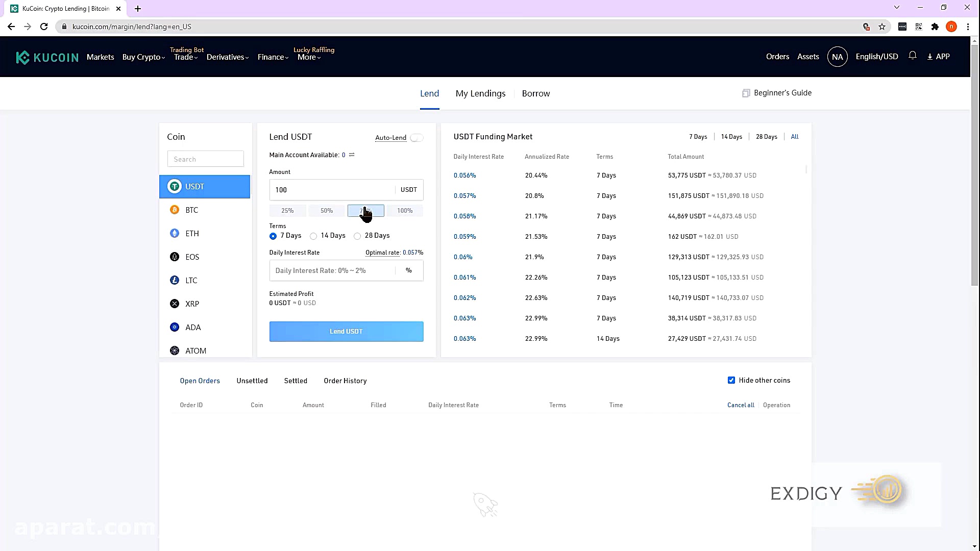
Task: Open the NA account avatar
Action: tap(837, 57)
